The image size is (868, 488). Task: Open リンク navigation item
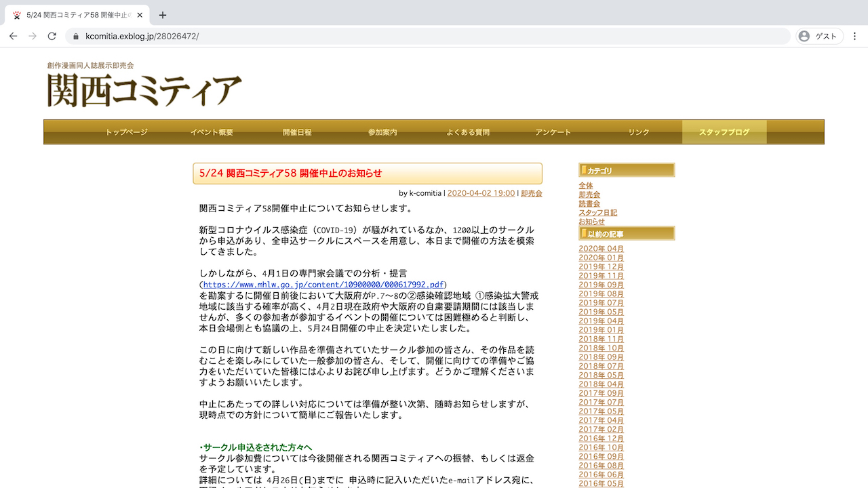[x=639, y=132]
